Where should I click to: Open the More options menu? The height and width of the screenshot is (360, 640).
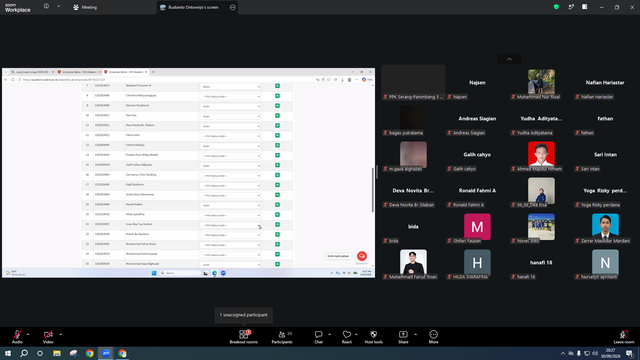pos(433,337)
